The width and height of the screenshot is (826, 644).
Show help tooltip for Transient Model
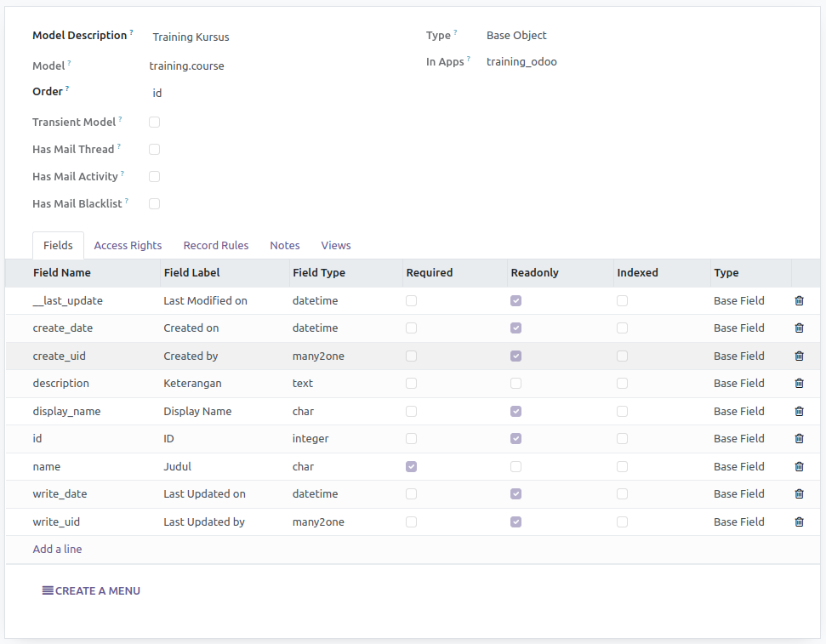[x=120, y=119]
